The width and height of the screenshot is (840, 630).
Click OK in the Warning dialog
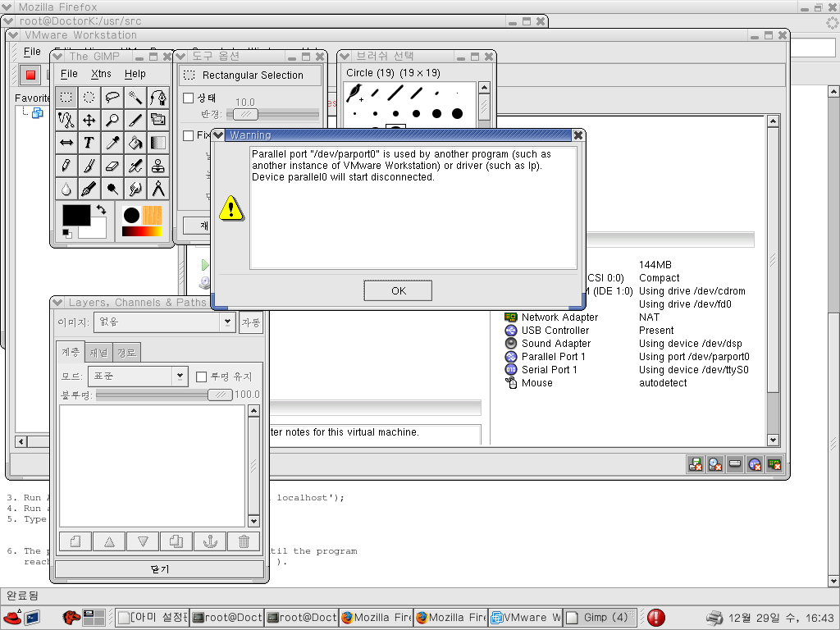pos(398,290)
